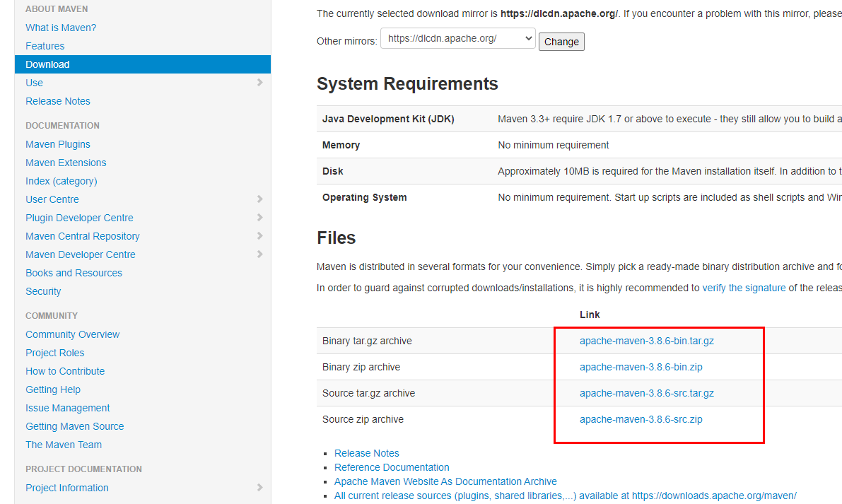Click the Link column header

590,315
